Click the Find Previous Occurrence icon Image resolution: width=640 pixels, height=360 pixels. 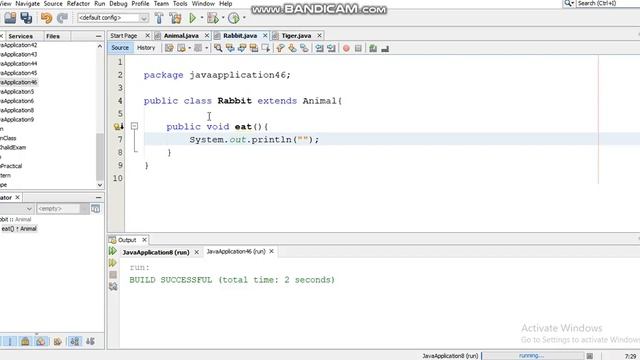[x=230, y=48]
